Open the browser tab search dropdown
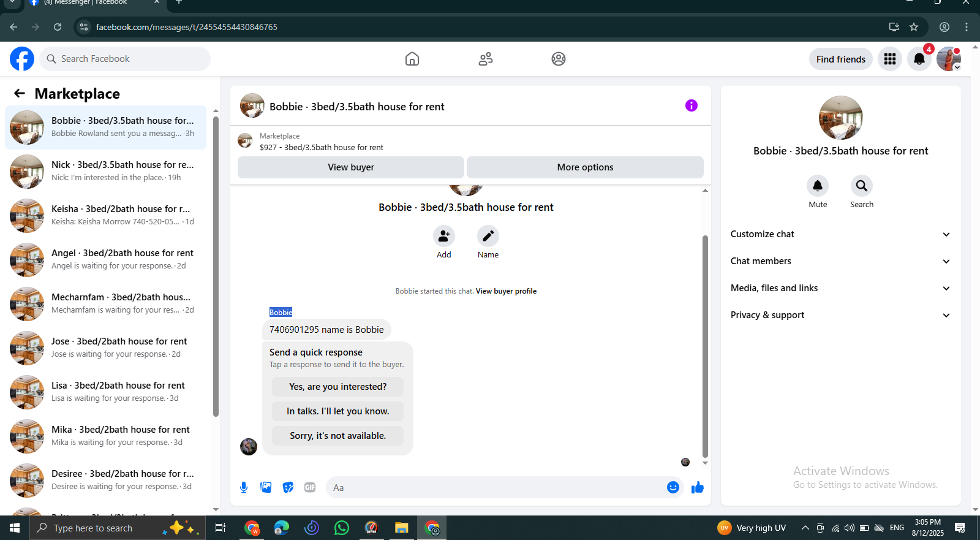 pyautogui.click(x=12, y=2)
